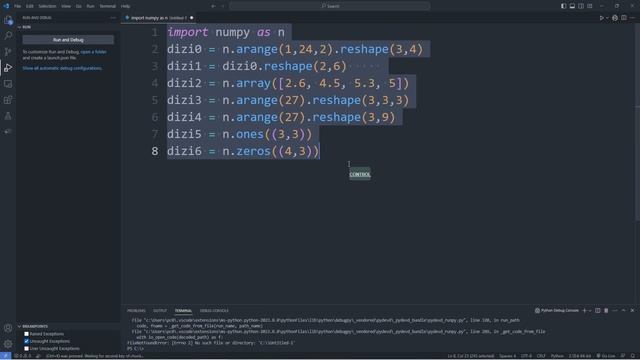Viewport: 640px width, 360px height.
Task: Toggle the User Uncaught Exceptions checkbox
Action: (x=27, y=349)
